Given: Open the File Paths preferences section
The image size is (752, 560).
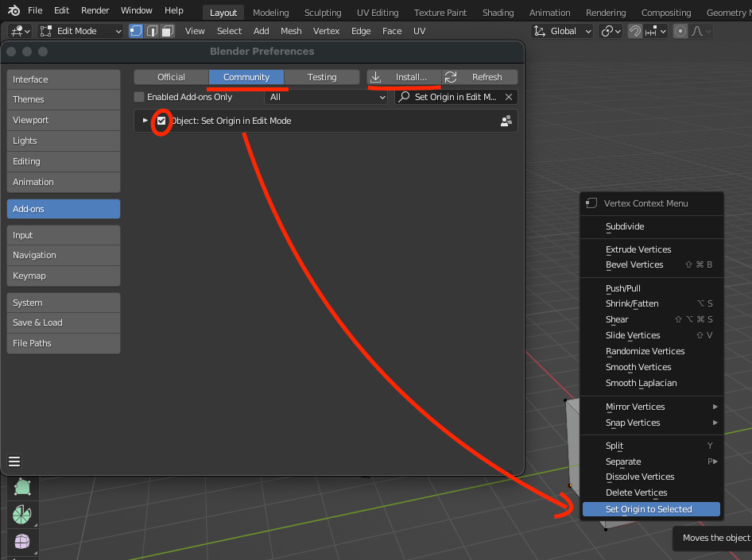Looking at the screenshot, I should click(x=64, y=343).
